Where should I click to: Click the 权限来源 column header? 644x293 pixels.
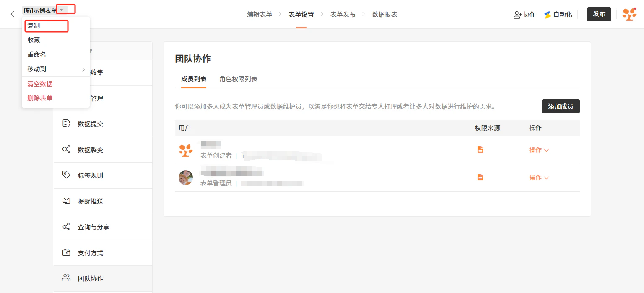pyautogui.click(x=487, y=128)
